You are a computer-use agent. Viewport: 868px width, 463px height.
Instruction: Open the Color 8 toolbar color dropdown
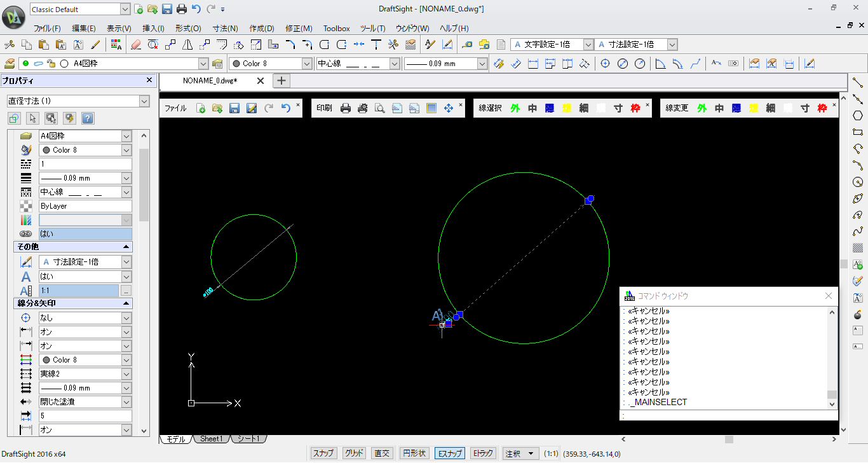307,64
